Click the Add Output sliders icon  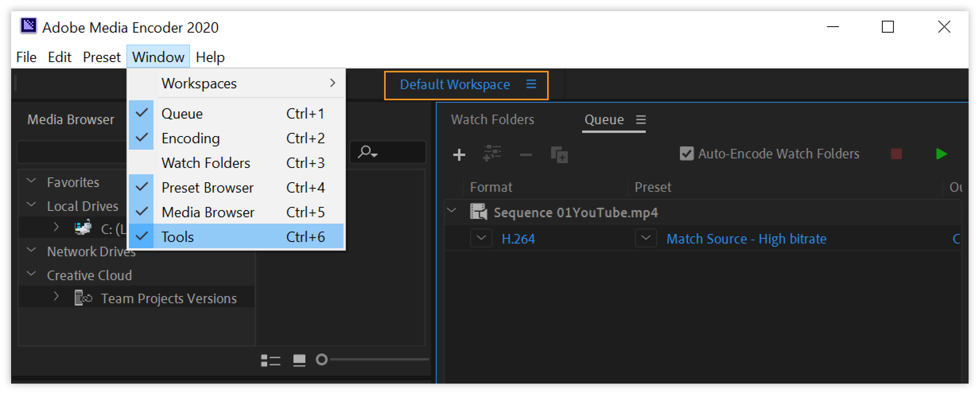click(x=492, y=154)
